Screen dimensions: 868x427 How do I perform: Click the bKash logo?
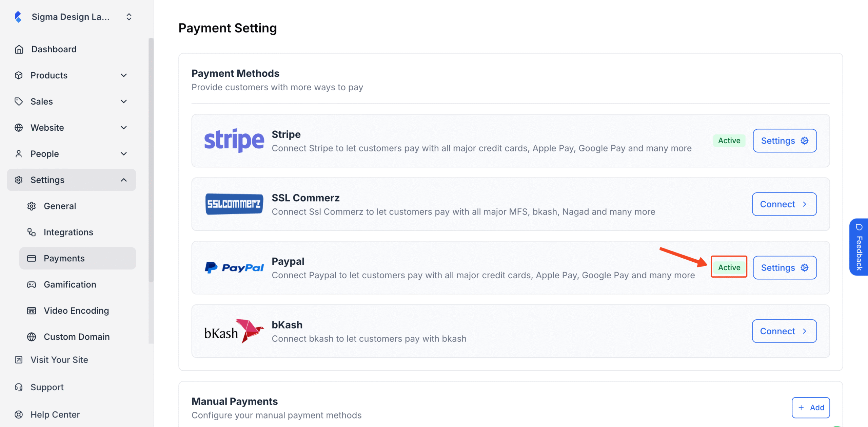pyautogui.click(x=233, y=331)
